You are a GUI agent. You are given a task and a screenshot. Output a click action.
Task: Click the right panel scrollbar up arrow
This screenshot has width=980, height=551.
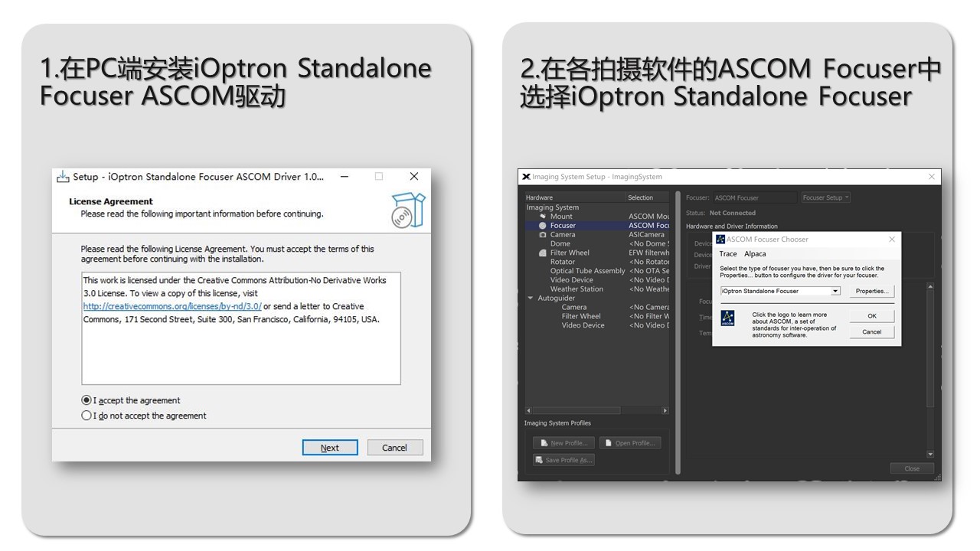(x=930, y=286)
